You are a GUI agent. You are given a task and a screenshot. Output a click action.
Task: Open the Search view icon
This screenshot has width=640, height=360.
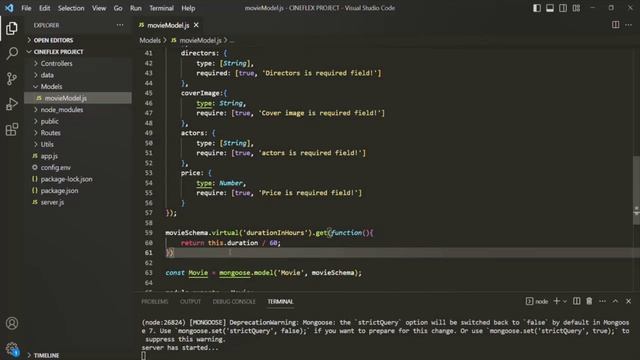(12, 53)
